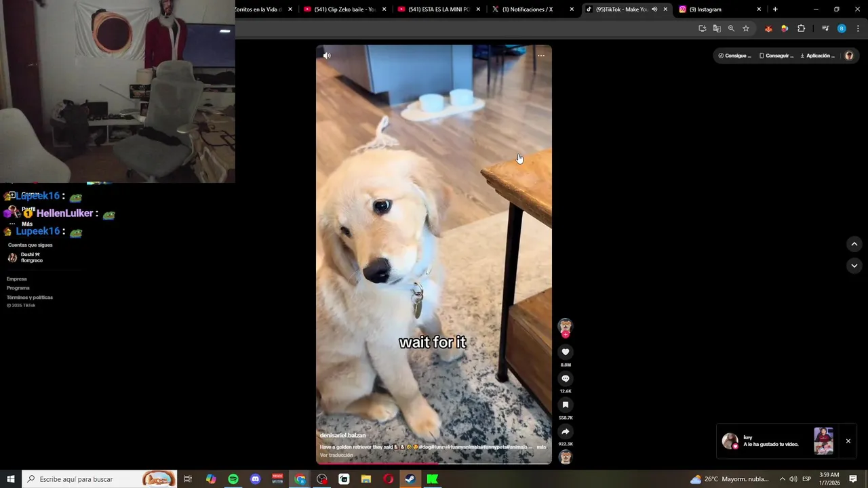This screenshot has width=868, height=488.
Task: Close the Instagram tab
Action: 759,9
